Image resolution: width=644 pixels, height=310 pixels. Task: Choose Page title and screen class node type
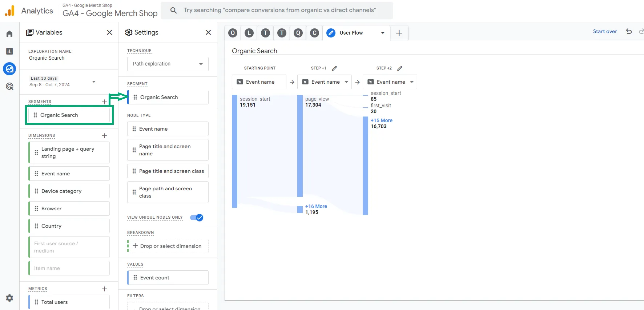168,171
